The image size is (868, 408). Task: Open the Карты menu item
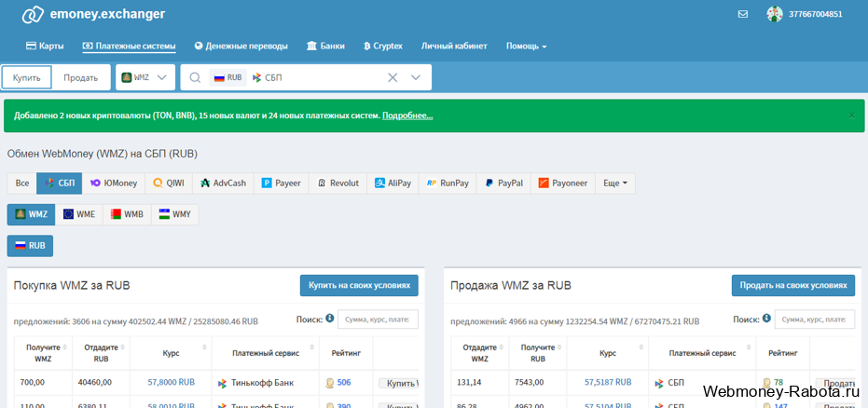(x=45, y=46)
